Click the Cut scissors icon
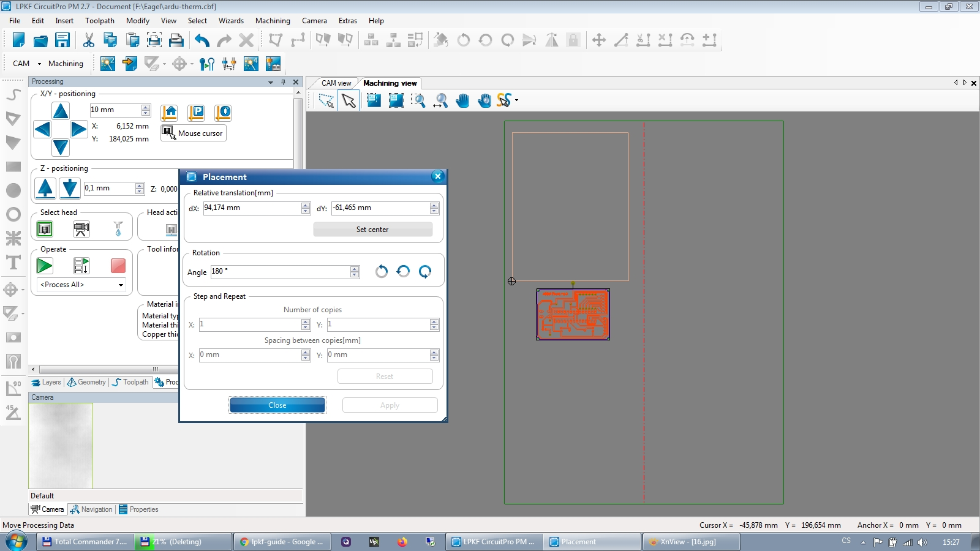The image size is (980, 551). point(89,40)
